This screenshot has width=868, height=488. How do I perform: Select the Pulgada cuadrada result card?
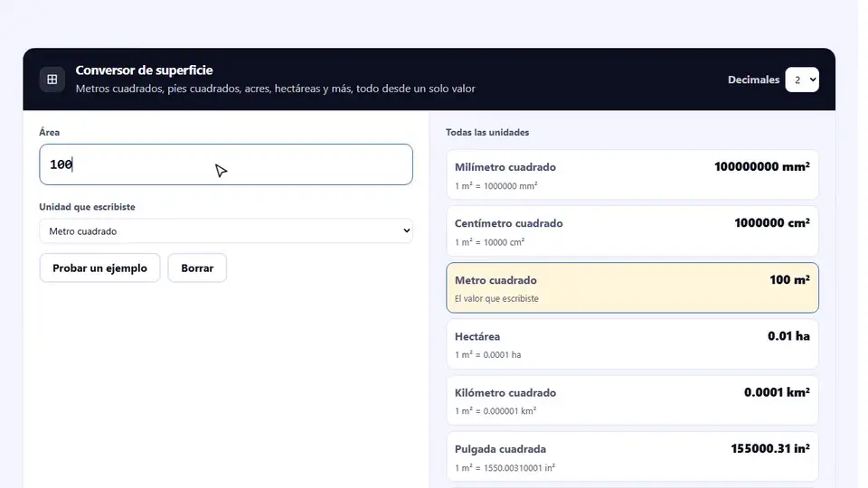coord(632,456)
